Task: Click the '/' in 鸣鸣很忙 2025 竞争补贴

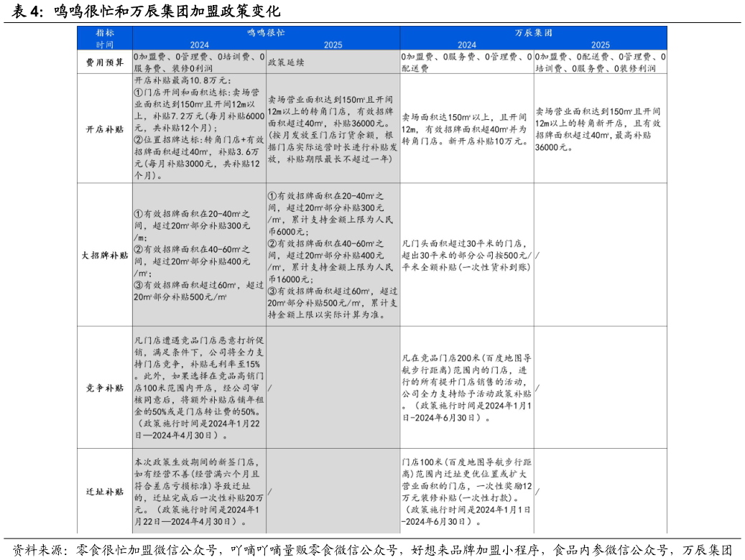Action: (270, 388)
